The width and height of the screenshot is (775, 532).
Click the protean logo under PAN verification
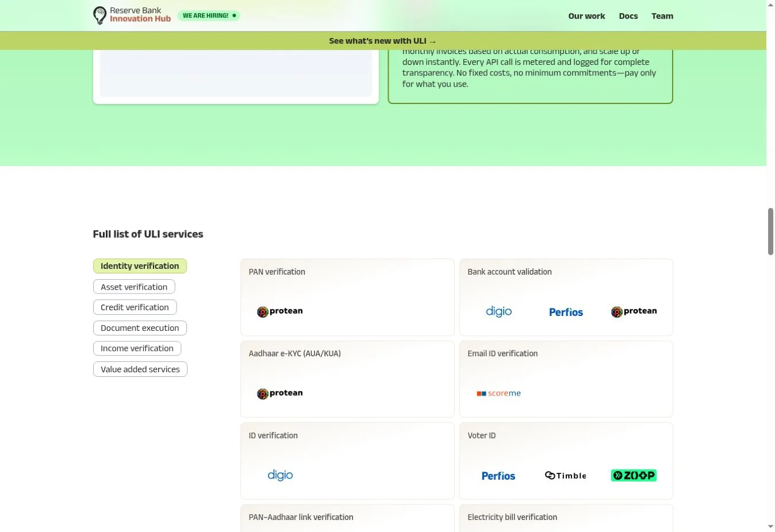[x=280, y=311]
